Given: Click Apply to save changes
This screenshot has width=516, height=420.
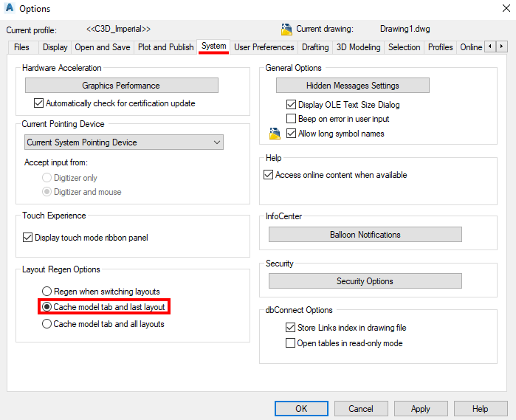Looking at the screenshot, I should point(421,408).
